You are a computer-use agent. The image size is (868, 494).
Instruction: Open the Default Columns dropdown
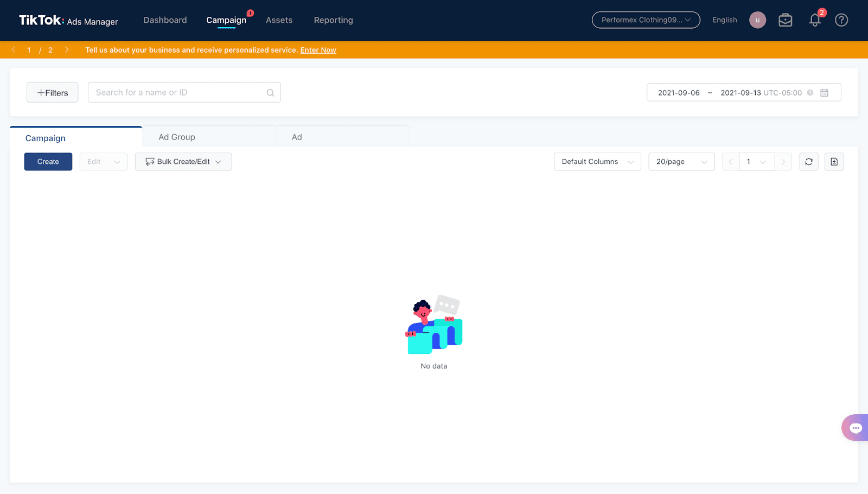pos(597,162)
